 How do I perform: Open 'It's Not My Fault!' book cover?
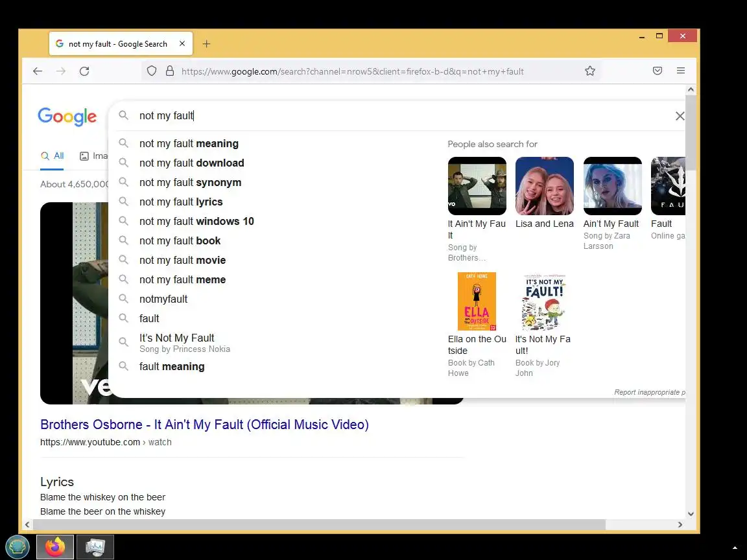pyautogui.click(x=543, y=301)
